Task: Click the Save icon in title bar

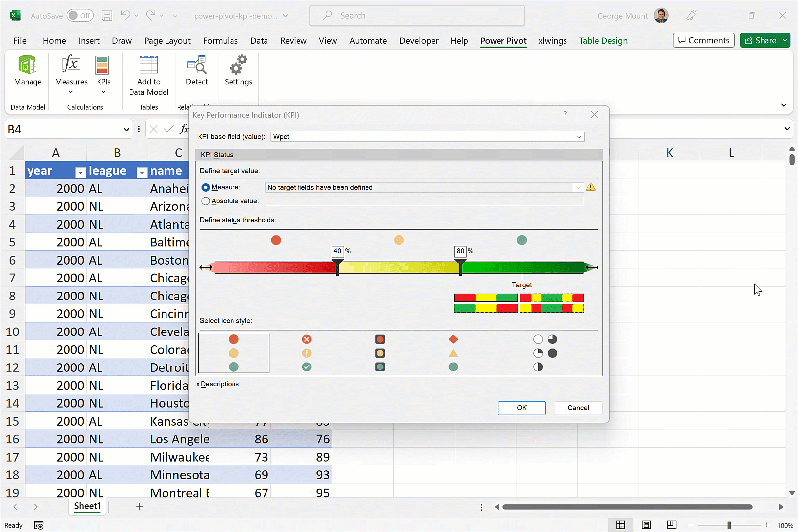Action: (x=107, y=16)
